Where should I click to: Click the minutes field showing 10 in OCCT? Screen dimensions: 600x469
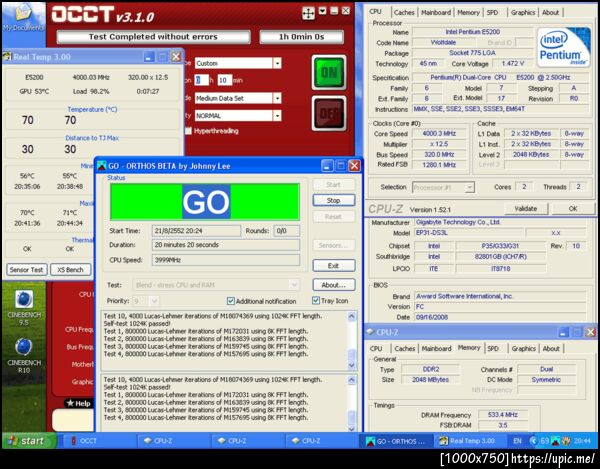pos(225,80)
